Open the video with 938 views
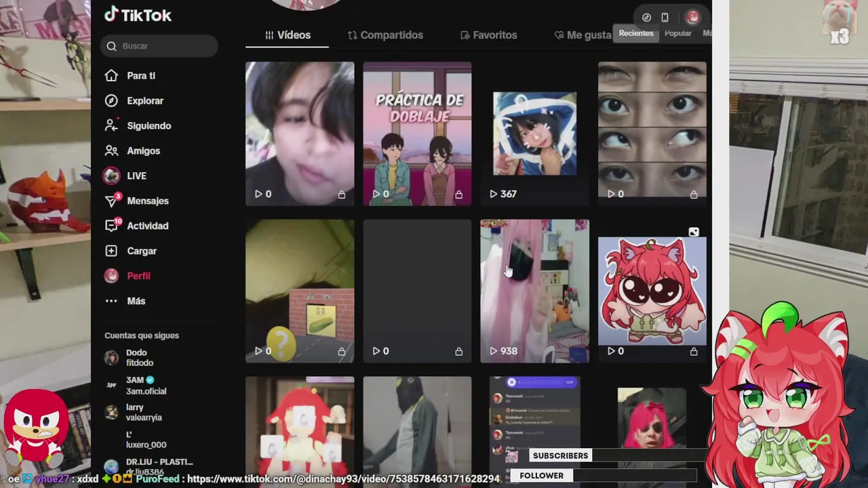 point(534,291)
